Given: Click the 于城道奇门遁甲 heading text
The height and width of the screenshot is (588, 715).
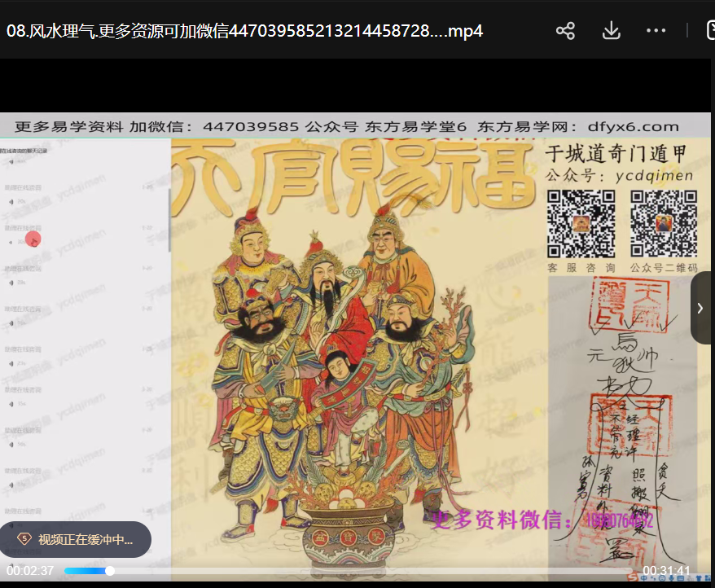Looking at the screenshot, I should [x=616, y=154].
